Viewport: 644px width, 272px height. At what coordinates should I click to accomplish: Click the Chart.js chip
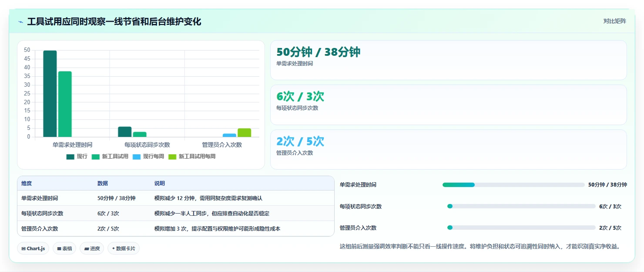33,248
